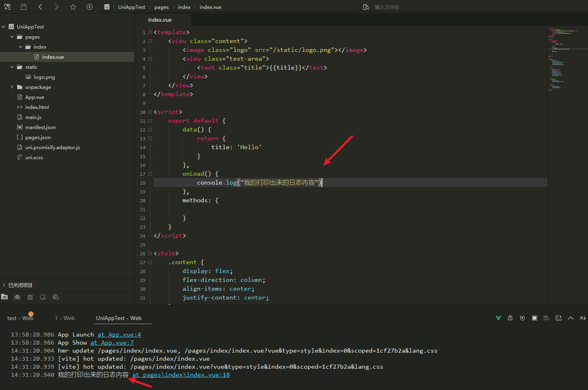Rerun with the restart play icon

tap(522, 318)
